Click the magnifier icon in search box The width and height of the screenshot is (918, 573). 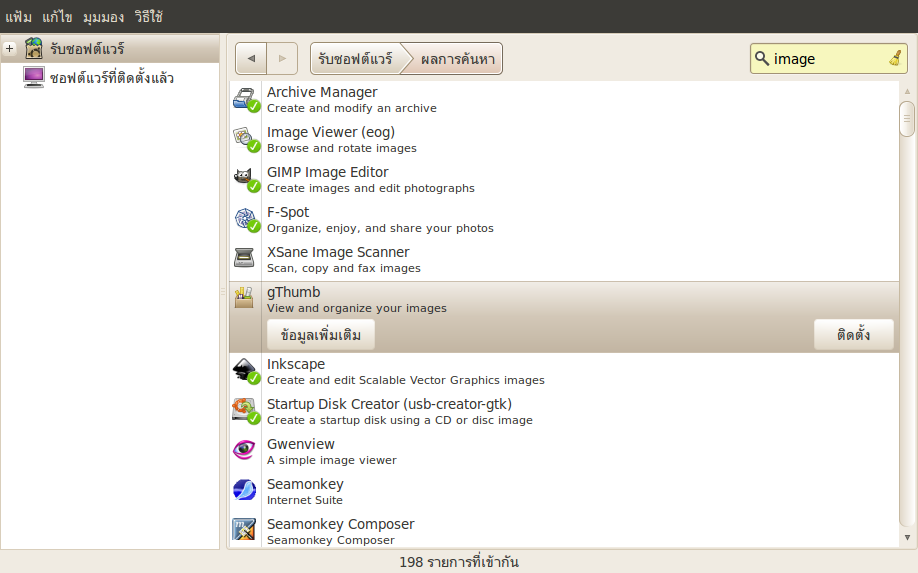tap(761, 58)
